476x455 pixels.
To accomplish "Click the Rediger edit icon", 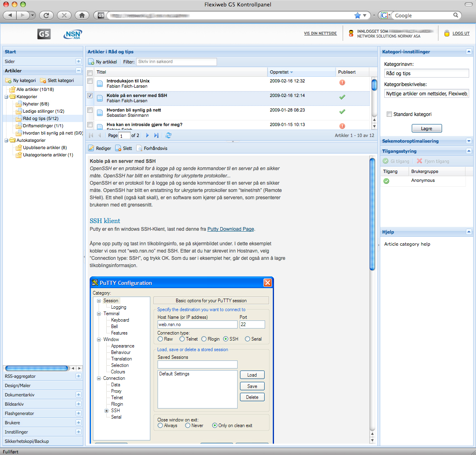I will pyautogui.click(x=91, y=148).
